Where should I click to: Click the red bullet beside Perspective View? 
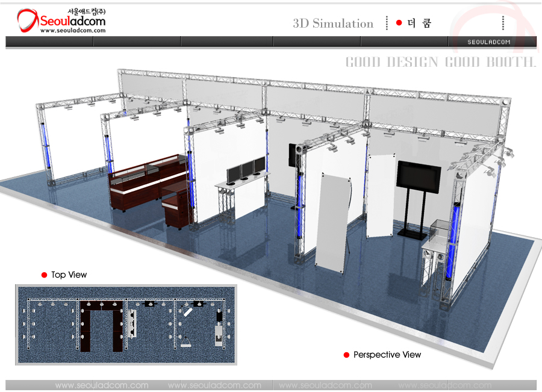[x=346, y=355]
